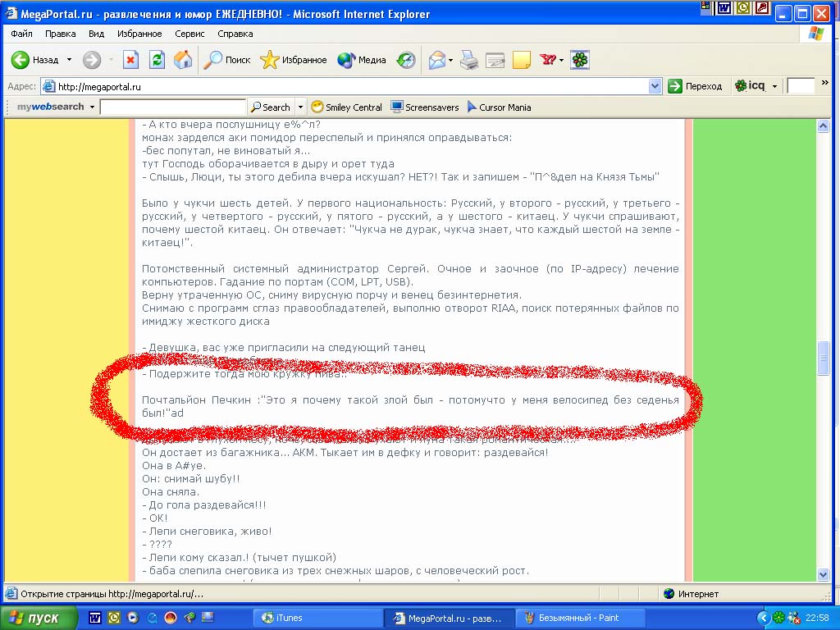
Task: Open the Mail envelope icon
Action: (436, 60)
